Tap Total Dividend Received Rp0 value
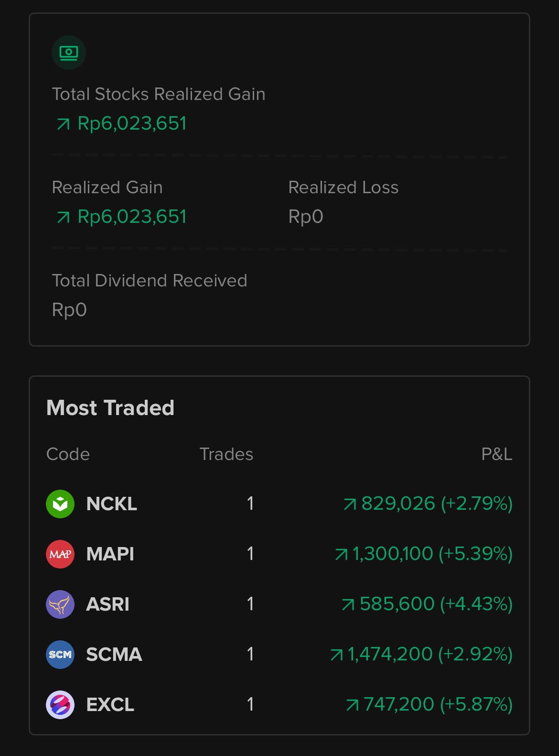 [x=69, y=310]
